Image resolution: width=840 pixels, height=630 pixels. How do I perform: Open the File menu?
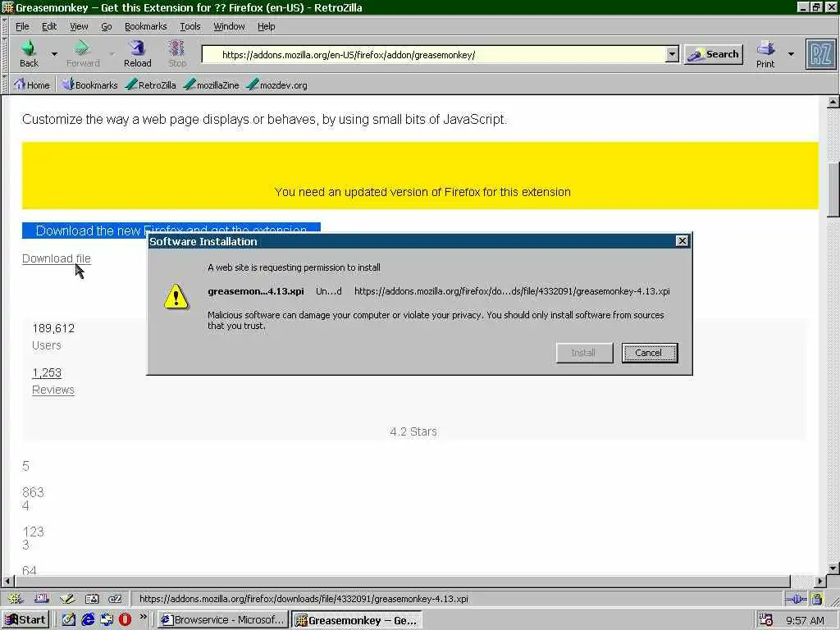click(22, 26)
